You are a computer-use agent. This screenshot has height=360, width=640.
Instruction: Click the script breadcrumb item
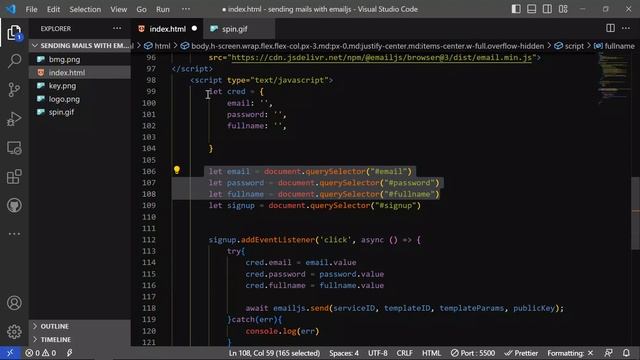(x=569, y=46)
